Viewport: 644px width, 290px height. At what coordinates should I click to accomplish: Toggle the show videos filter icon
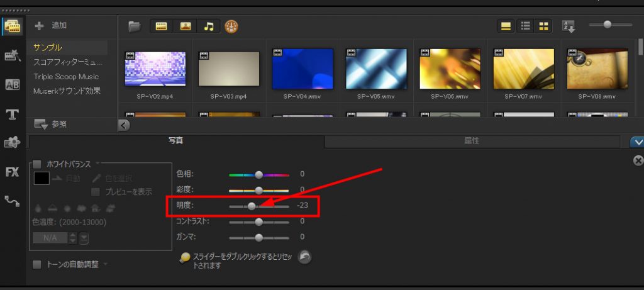(x=162, y=26)
